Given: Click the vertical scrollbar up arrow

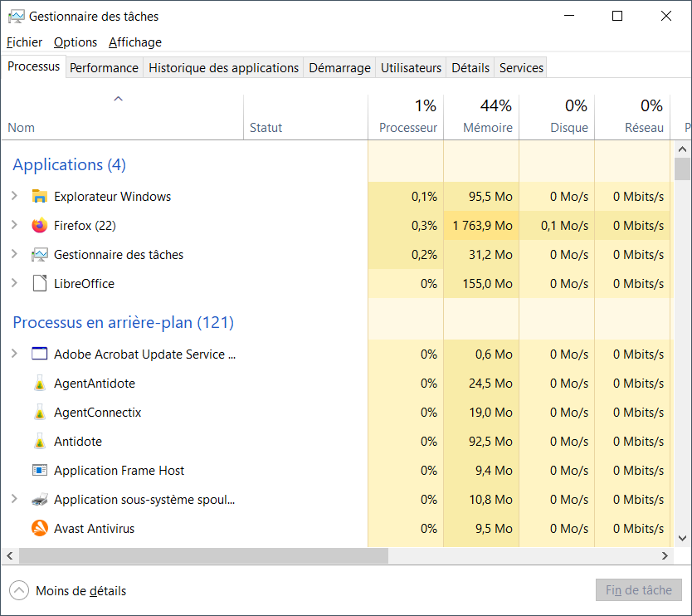Looking at the screenshot, I should click(x=682, y=149).
